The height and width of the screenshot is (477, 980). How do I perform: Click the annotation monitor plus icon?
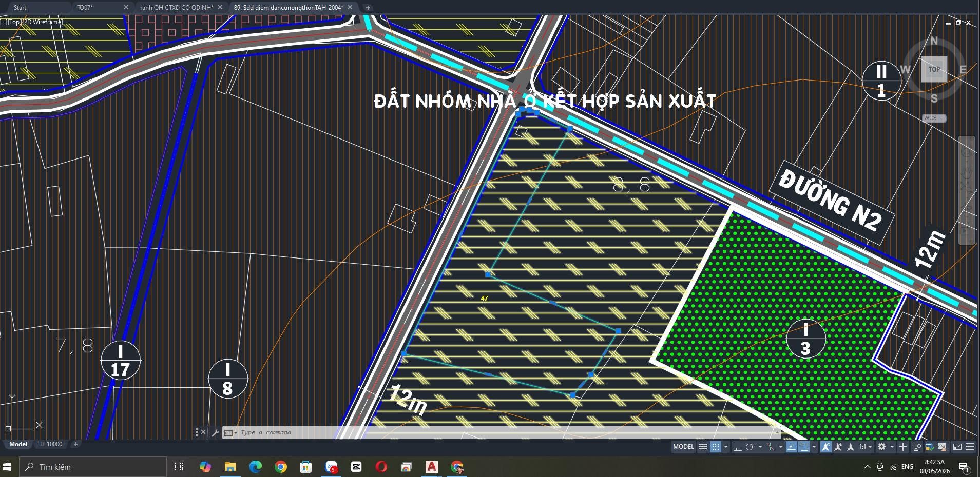coord(902,447)
